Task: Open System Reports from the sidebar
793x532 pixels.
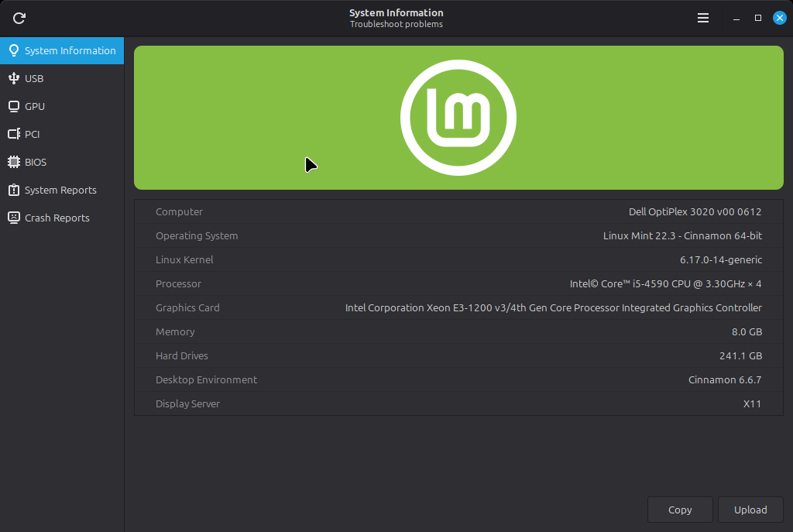Action: click(x=60, y=190)
